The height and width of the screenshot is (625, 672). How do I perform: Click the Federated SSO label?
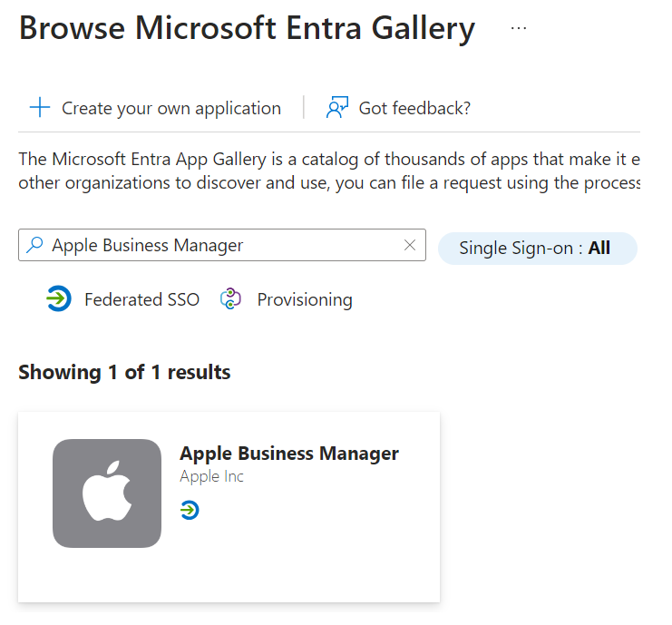click(141, 299)
